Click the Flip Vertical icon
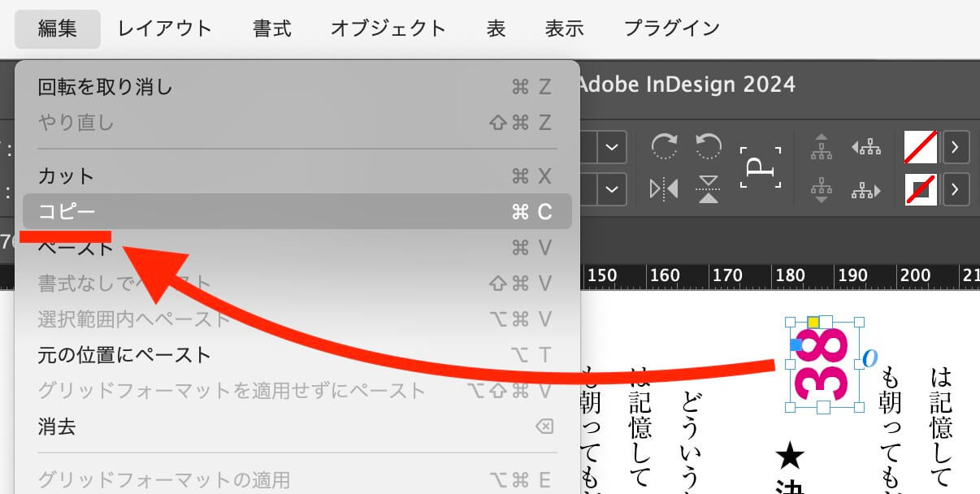Image resolution: width=980 pixels, height=494 pixels. tap(709, 189)
